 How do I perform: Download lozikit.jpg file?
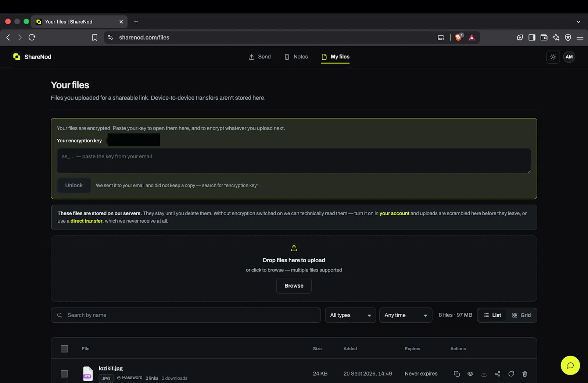[484, 374]
